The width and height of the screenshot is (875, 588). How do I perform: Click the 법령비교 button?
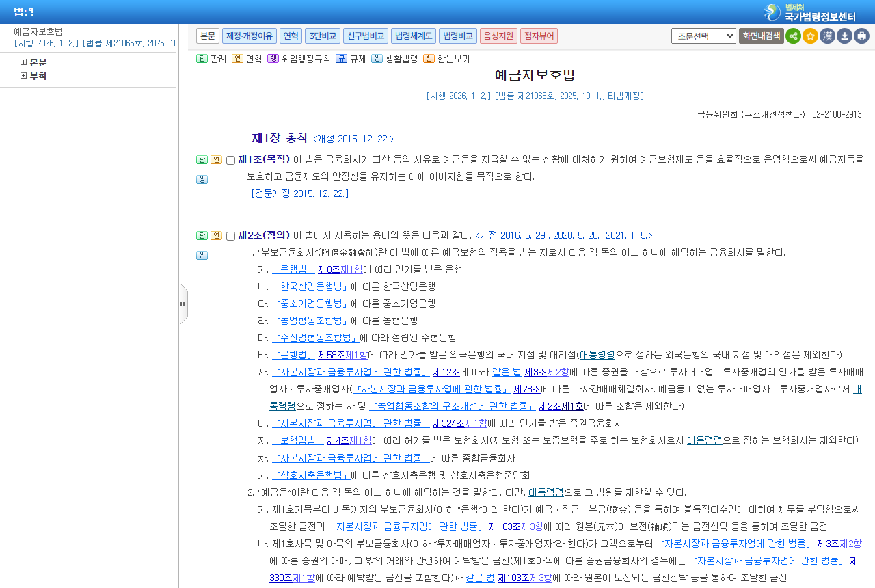pyautogui.click(x=458, y=36)
